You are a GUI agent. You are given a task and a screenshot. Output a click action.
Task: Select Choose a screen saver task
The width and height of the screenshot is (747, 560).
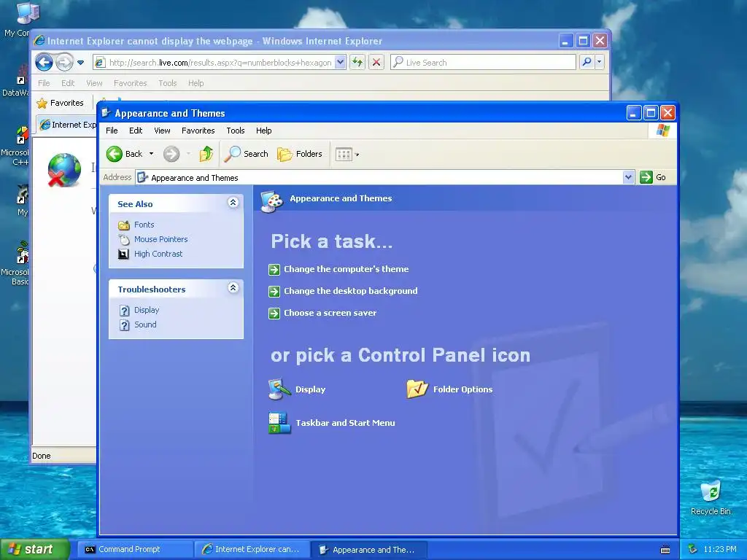[330, 313]
